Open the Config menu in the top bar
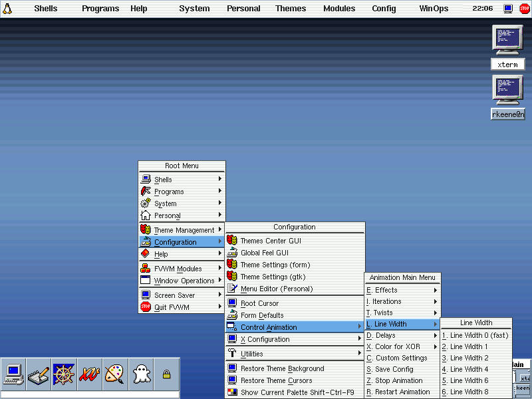Viewport: 532px width, 399px height. [x=384, y=9]
